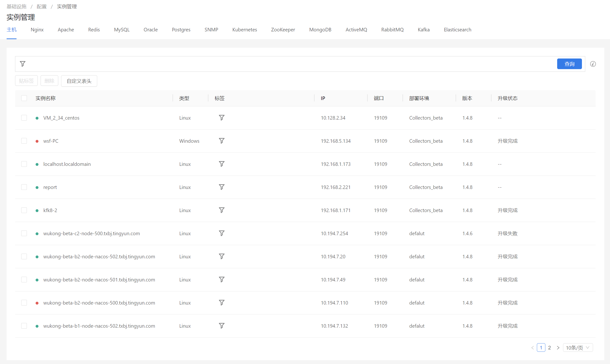This screenshot has height=364, width=610.
Task: Check the box for the report instance
Action: [24, 187]
